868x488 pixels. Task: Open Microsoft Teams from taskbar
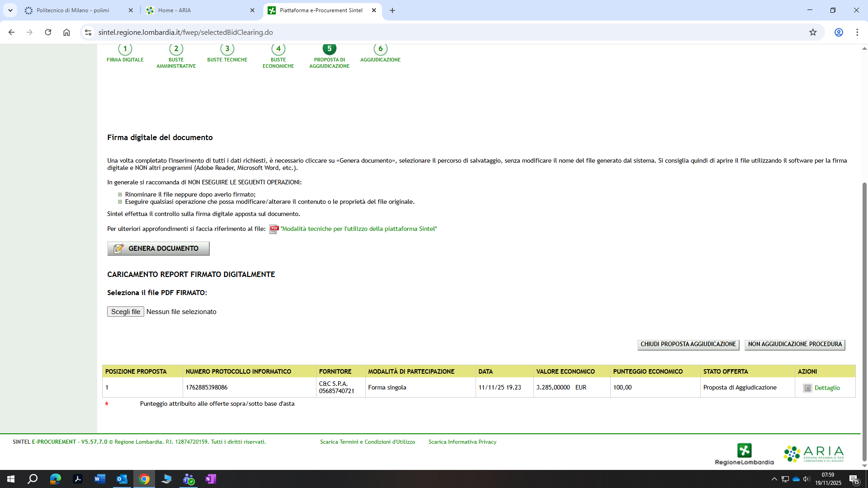pyautogui.click(x=189, y=479)
